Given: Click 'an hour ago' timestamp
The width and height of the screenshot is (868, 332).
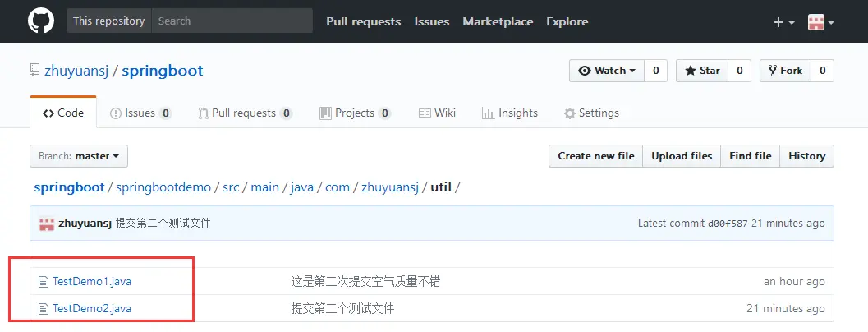Looking at the screenshot, I should (x=794, y=282).
